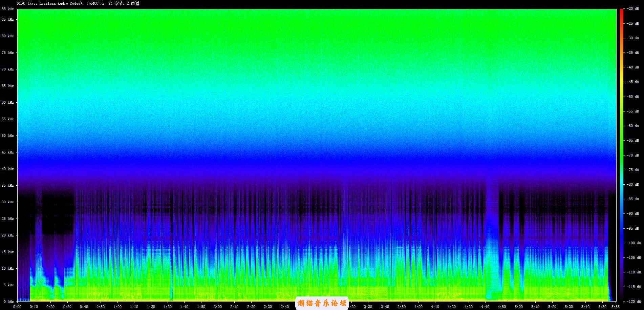Select the 45 kHz axis label
The width and height of the screenshot is (644, 310).
click(x=8, y=152)
